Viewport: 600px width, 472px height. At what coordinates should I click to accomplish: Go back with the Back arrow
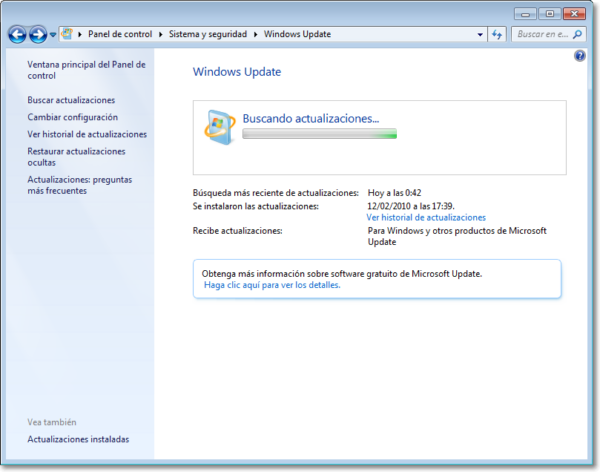17,34
